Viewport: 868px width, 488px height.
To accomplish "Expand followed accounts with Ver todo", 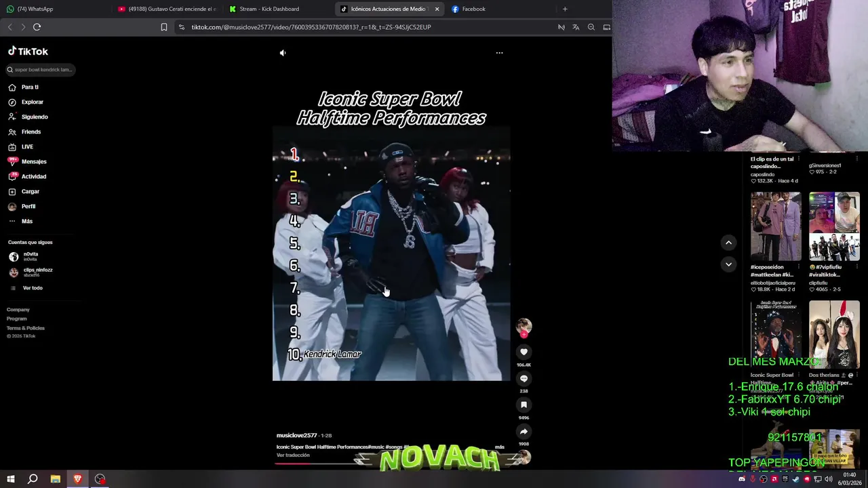I will click(x=26, y=288).
